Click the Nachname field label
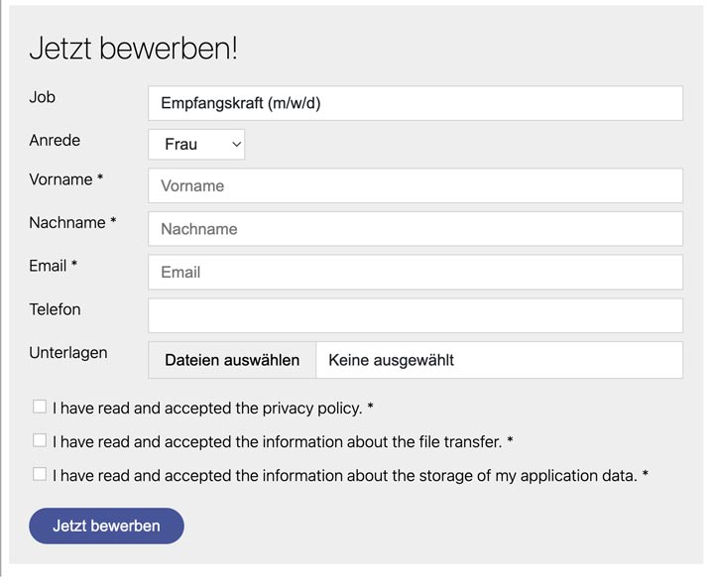The image size is (712, 588). (x=72, y=222)
